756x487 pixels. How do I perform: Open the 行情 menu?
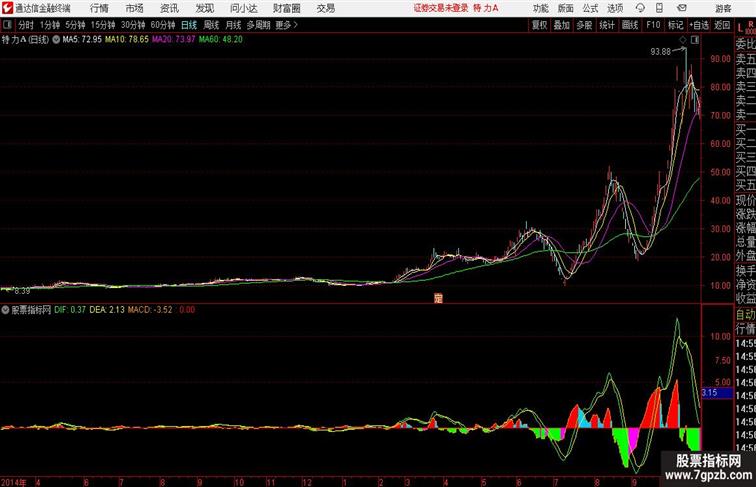(x=99, y=8)
